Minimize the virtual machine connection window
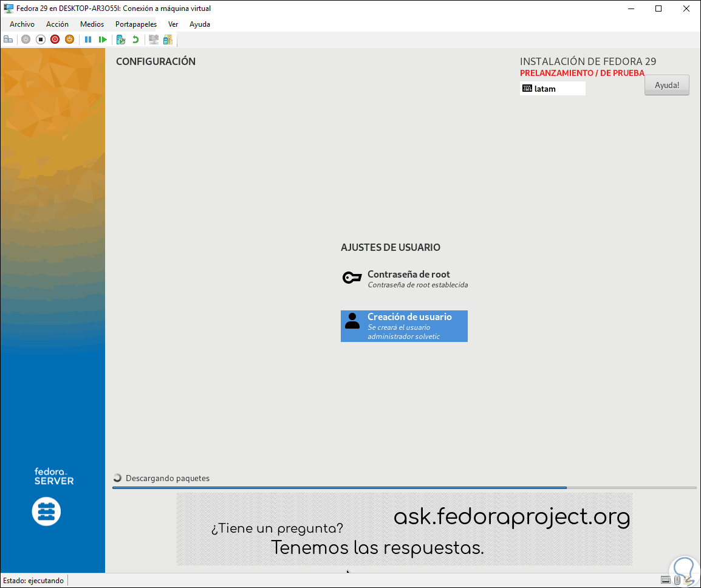This screenshot has height=588, width=701. pyautogui.click(x=631, y=9)
